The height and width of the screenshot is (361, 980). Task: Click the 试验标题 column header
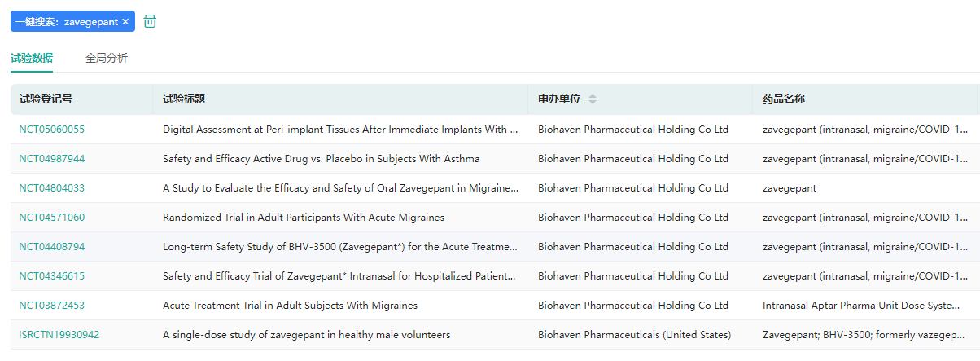coord(184,99)
